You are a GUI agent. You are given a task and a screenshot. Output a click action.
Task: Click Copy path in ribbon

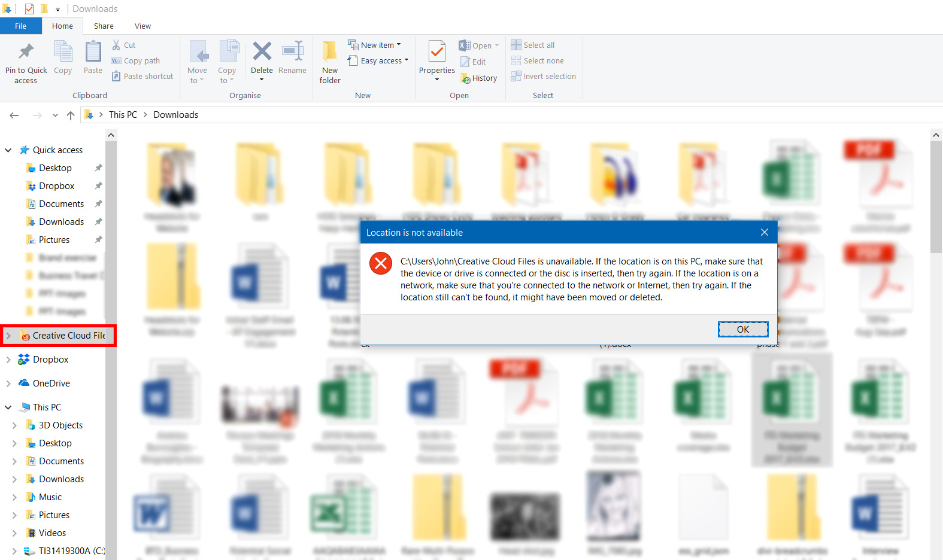point(136,60)
